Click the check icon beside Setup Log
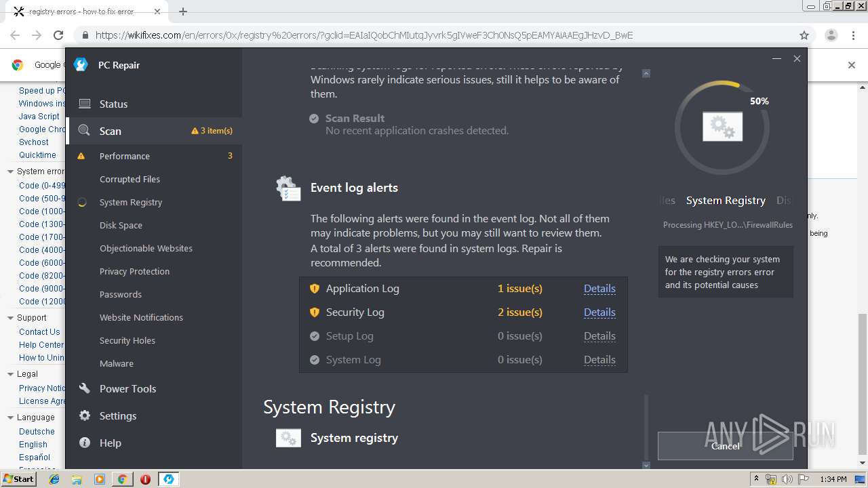 coord(315,336)
